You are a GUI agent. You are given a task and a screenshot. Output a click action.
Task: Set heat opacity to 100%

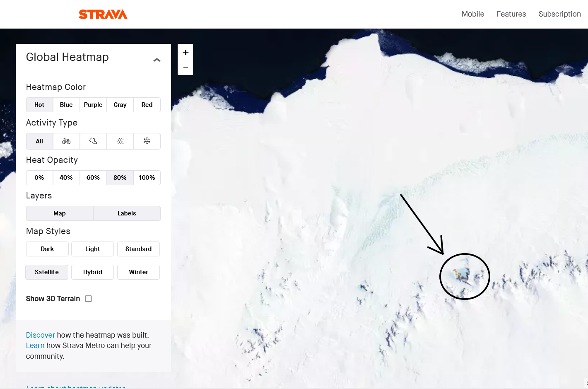(x=147, y=178)
